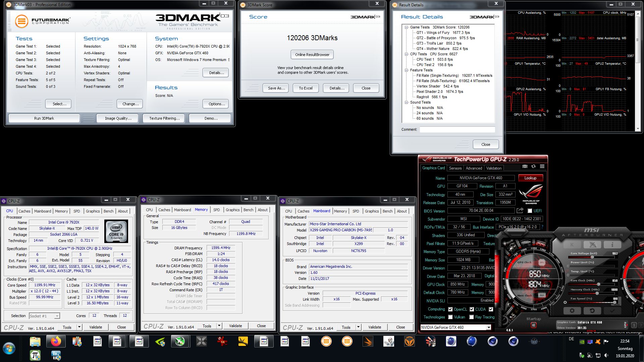Click the volume speaker icon in the tray

(x=606, y=355)
